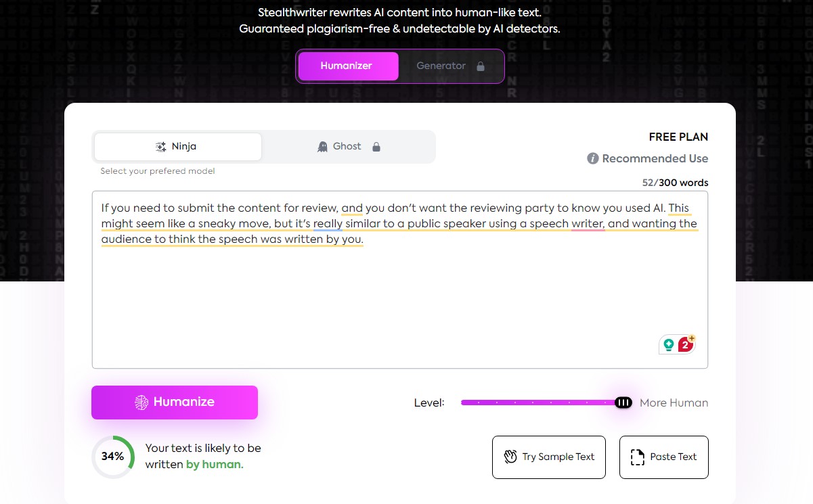
Task: Click the brain icon on Humanize button
Action: coord(141,402)
